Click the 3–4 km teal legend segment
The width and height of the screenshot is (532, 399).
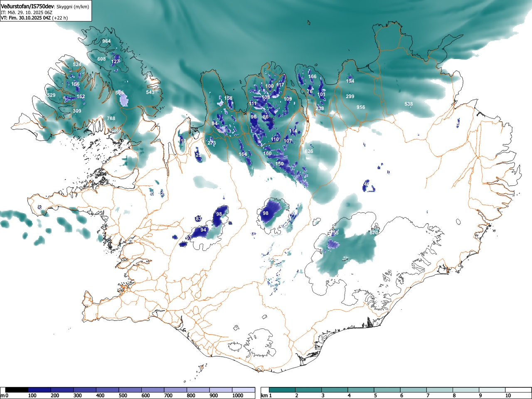pos(335,390)
